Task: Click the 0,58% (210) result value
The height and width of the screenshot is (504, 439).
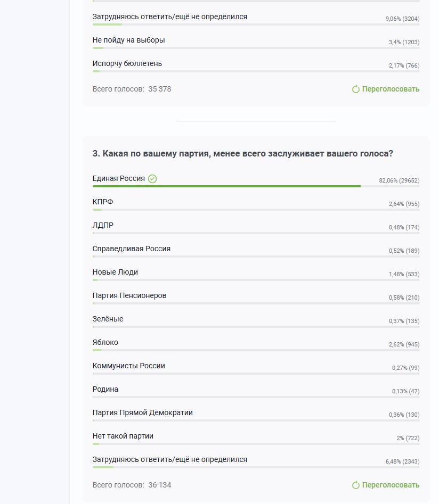Action: 404,298
